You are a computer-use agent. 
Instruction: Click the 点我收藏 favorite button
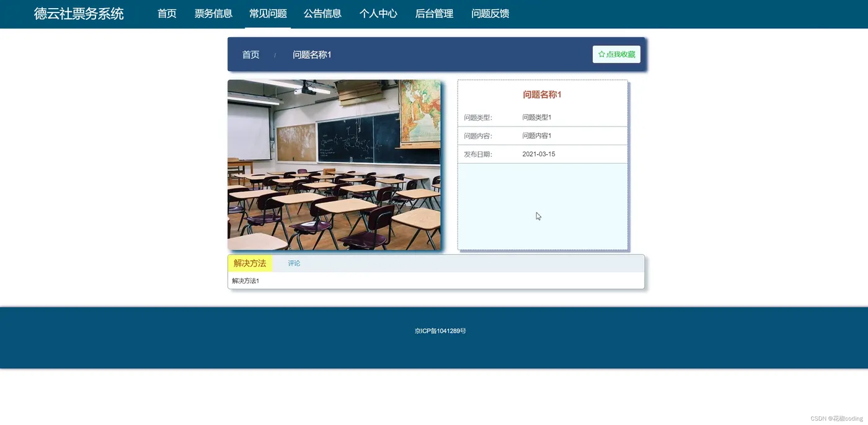coord(616,55)
